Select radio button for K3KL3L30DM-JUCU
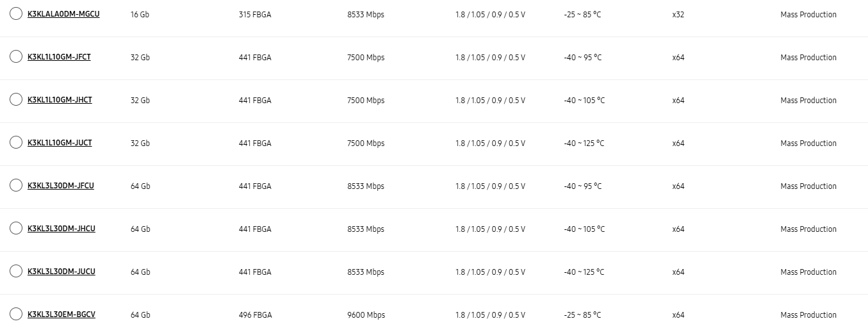The image size is (868, 335). click(16, 272)
